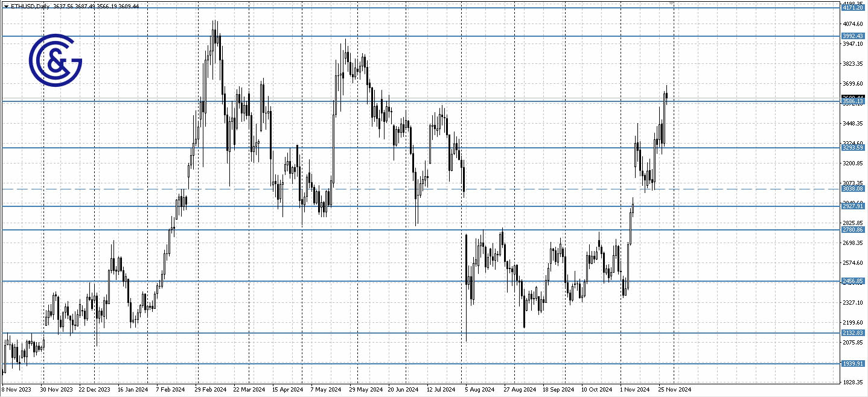The height and width of the screenshot is (397, 868).
Task: Select the 1939.91 price level label
Action: [853, 364]
